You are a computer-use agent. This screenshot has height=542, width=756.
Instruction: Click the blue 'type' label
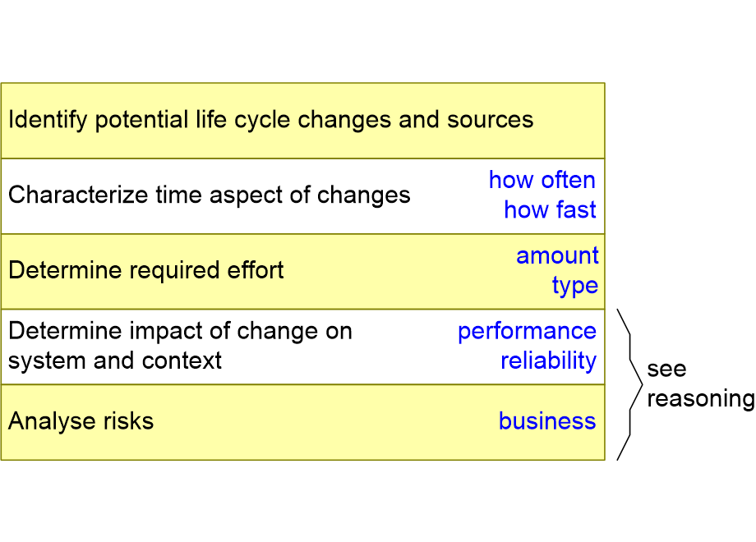click(575, 286)
